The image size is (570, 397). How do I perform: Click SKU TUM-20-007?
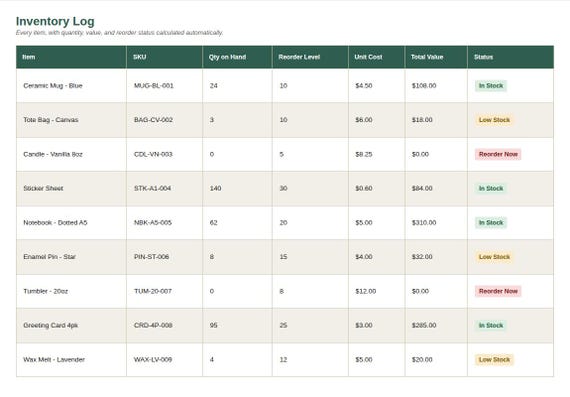click(153, 291)
